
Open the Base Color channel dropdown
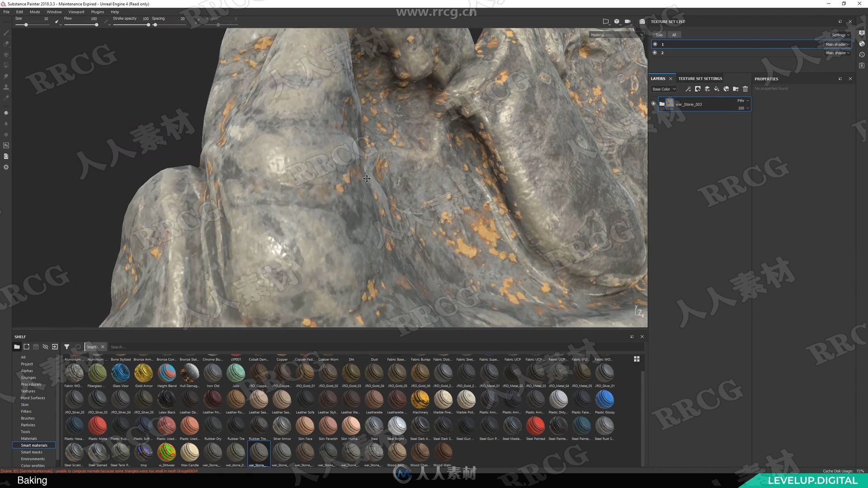pos(664,89)
